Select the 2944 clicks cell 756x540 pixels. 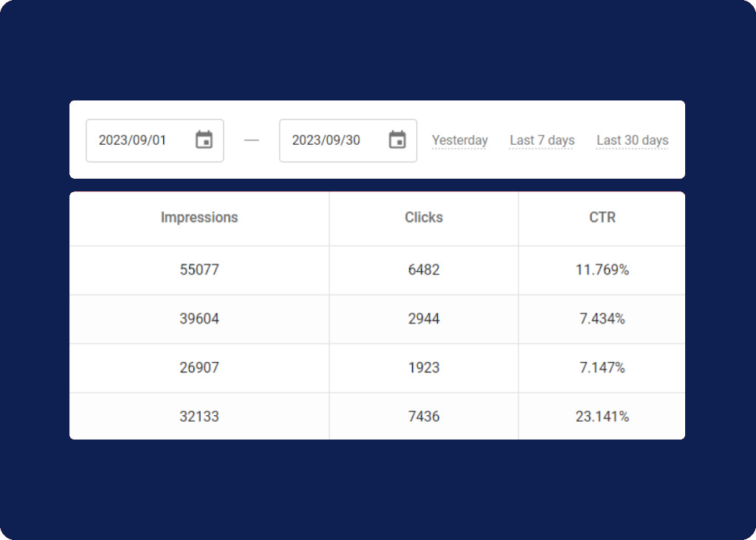click(x=424, y=319)
